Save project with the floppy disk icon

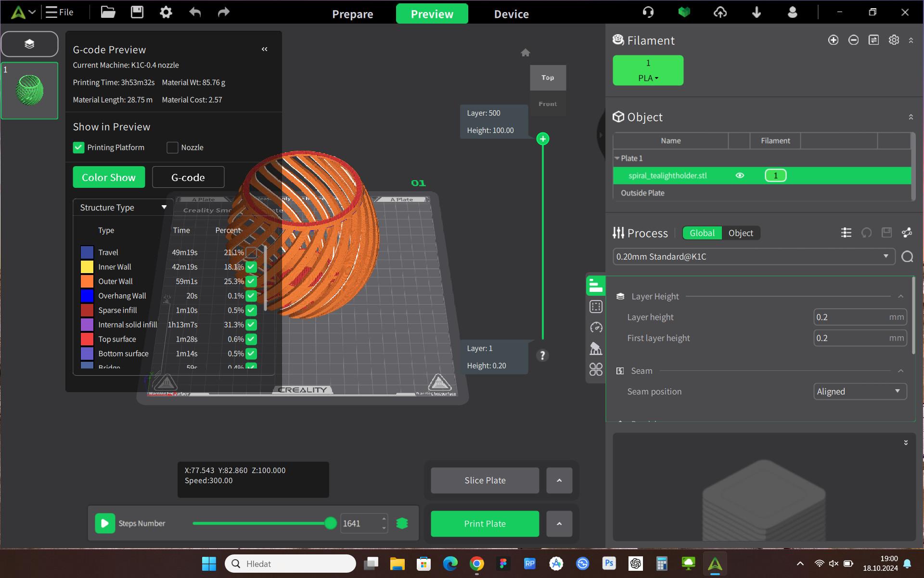(x=137, y=12)
